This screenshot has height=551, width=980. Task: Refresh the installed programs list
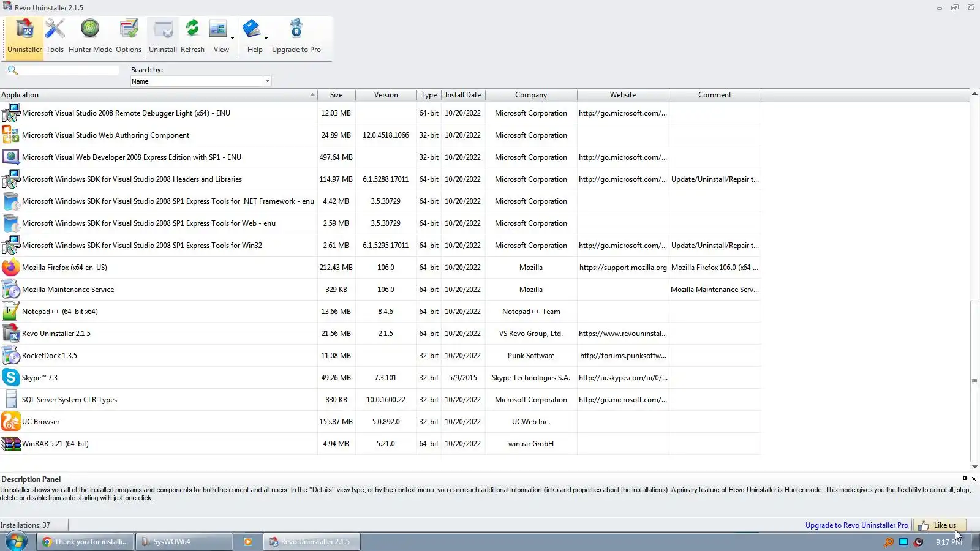click(192, 38)
